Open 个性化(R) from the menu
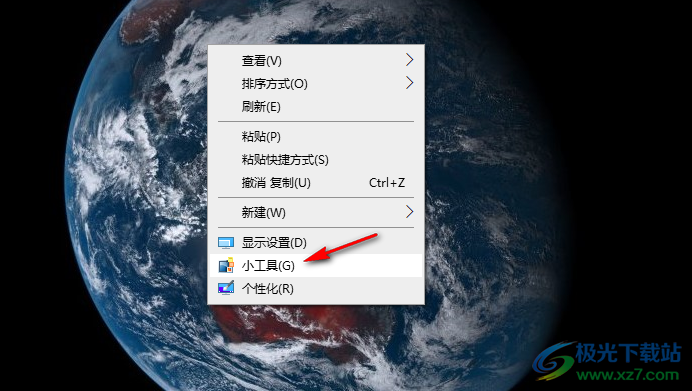 pyautogui.click(x=316, y=288)
